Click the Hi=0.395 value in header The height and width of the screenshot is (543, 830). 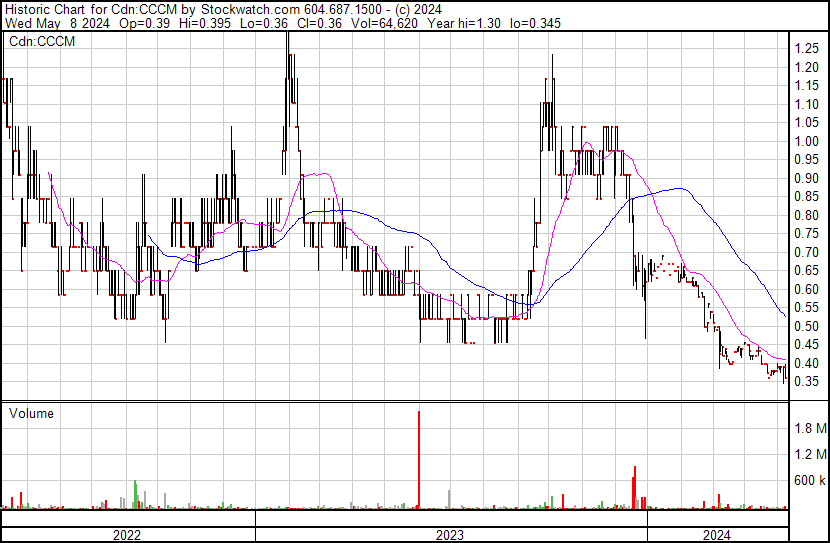pyautogui.click(x=205, y=23)
